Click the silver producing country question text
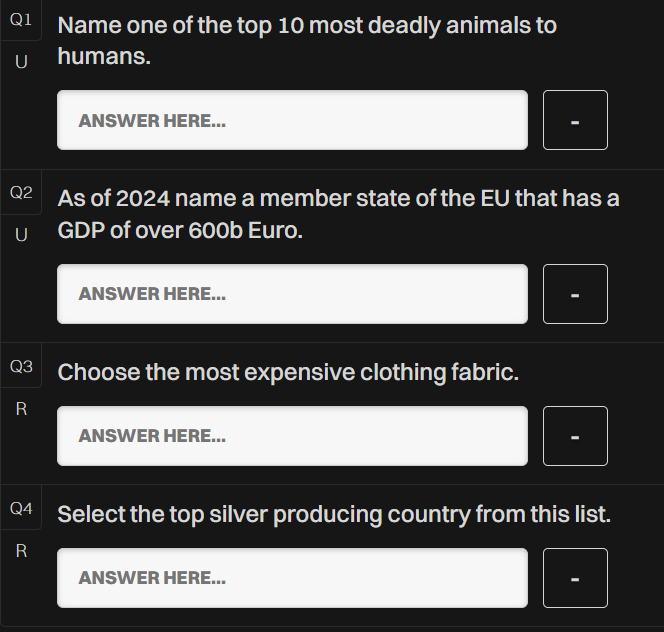 point(334,514)
